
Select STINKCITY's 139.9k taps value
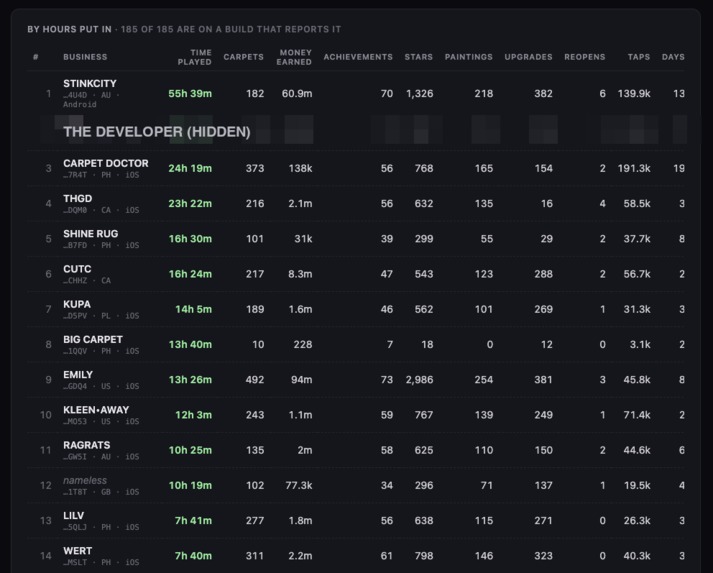(x=634, y=94)
